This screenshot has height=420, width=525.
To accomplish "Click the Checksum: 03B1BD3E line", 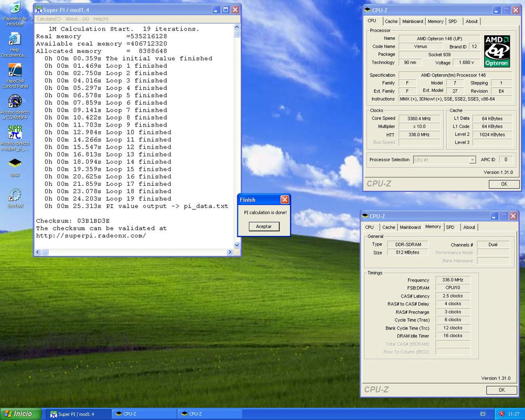I will 72,220.
